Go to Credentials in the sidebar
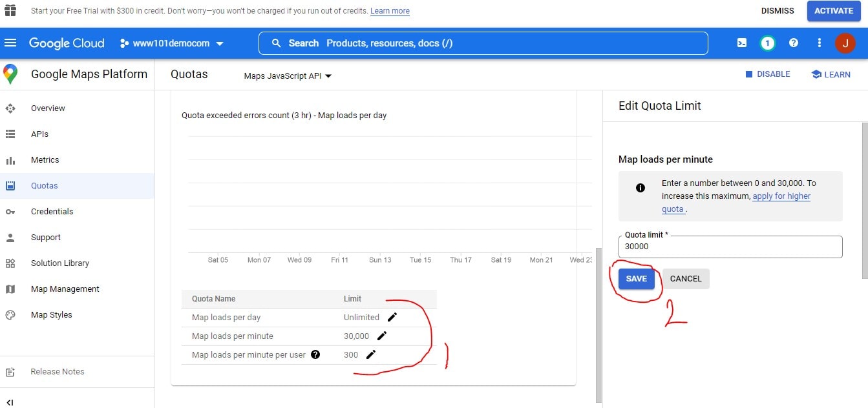868x408 pixels. [52, 212]
